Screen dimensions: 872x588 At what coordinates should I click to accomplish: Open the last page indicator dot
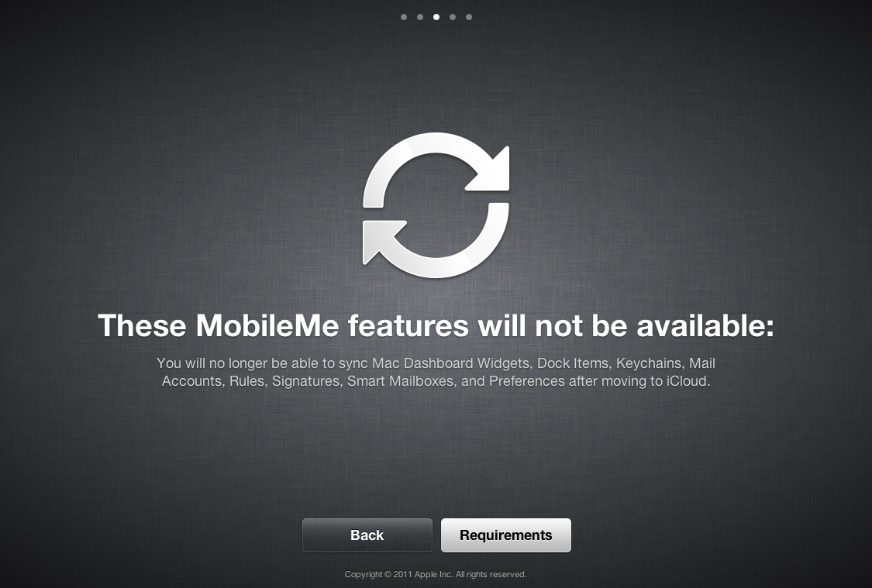pos(469,17)
